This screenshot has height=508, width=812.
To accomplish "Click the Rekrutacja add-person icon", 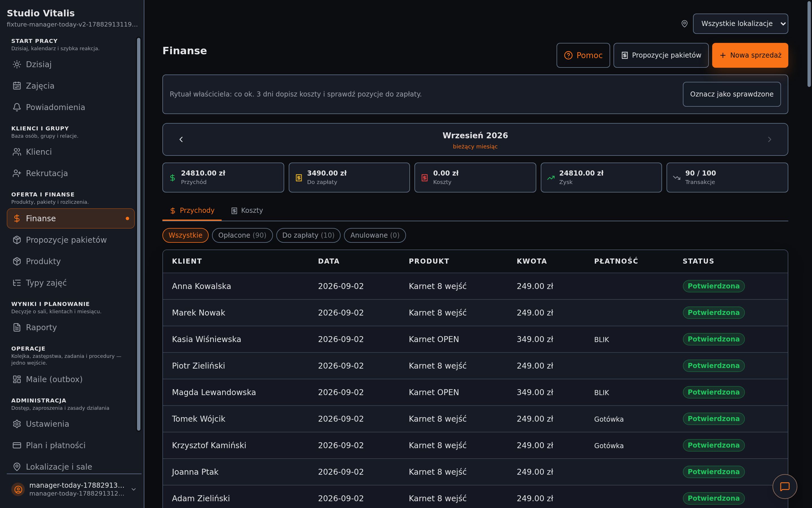I will (17, 173).
